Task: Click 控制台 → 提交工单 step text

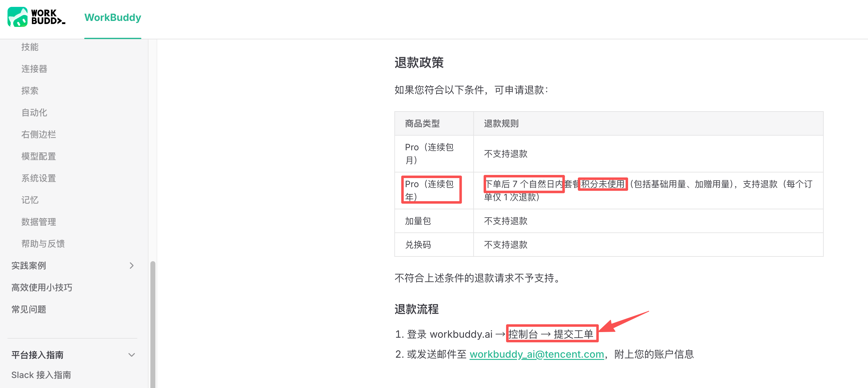Action: tap(551, 334)
